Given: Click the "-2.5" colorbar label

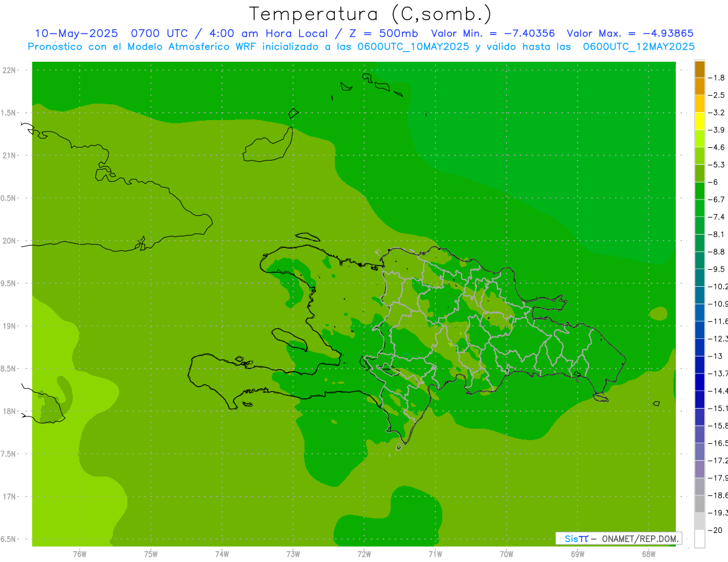Looking at the screenshot, I should pyautogui.click(x=717, y=95).
